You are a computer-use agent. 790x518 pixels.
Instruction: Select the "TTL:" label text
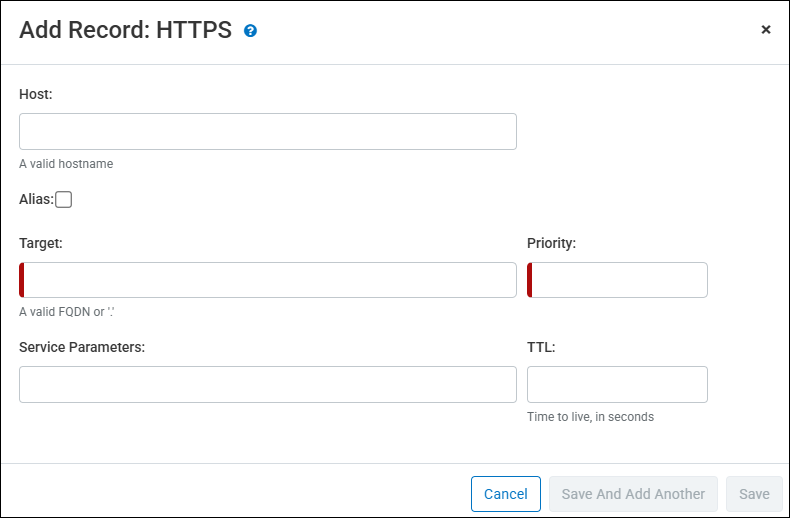coord(541,347)
